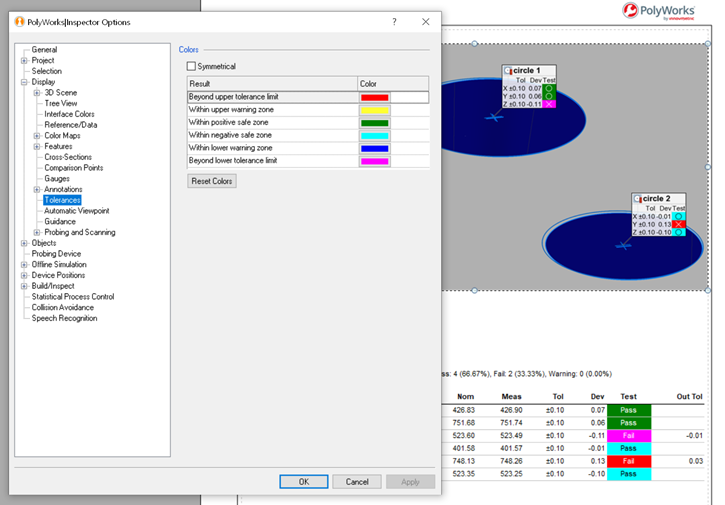725x505 pixels.
Task: Click the circle 1 annotation icon
Action: coord(508,71)
